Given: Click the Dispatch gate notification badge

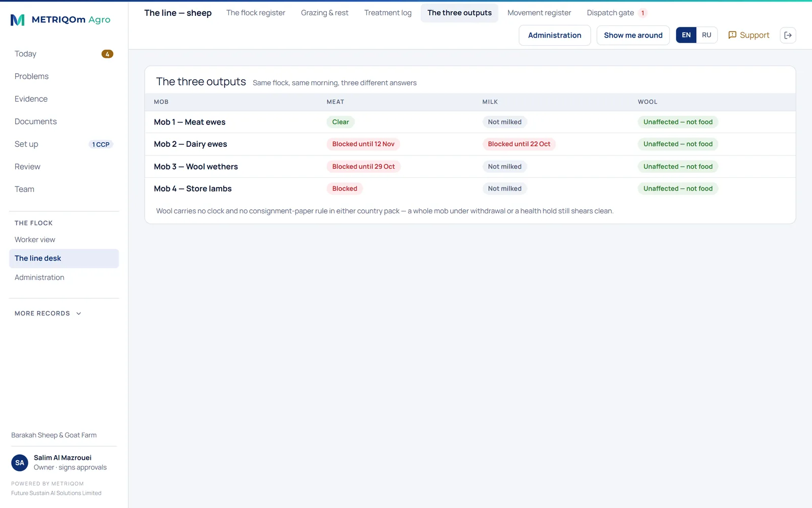Looking at the screenshot, I should point(642,13).
